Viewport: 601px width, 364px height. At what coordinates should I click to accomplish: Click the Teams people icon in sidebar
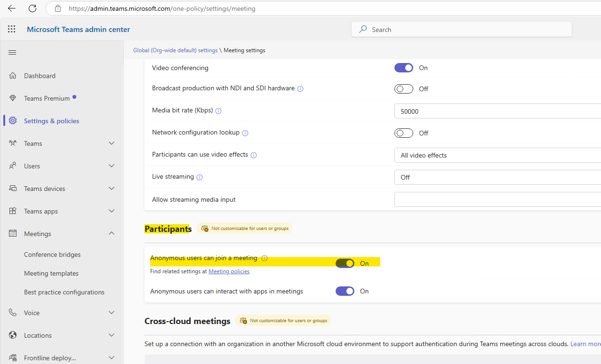coord(13,143)
